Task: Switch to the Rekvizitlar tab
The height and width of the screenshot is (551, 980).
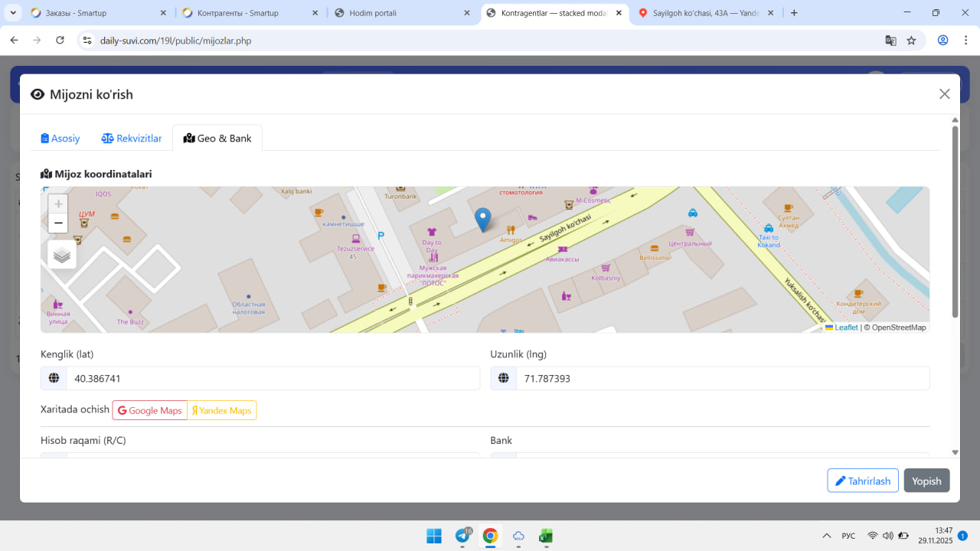Action: coord(132,139)
